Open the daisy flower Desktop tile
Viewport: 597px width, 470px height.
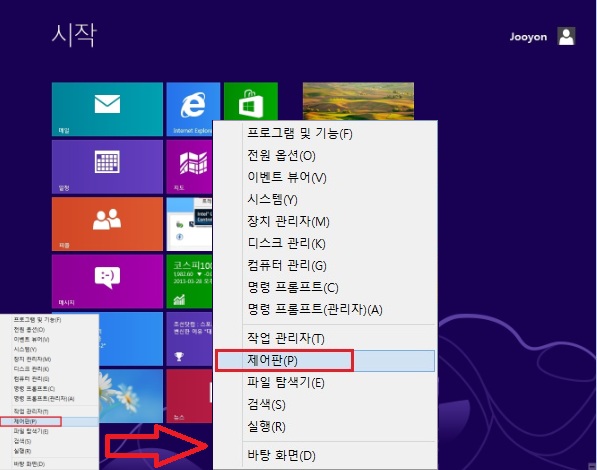click(x=131, y=396)
